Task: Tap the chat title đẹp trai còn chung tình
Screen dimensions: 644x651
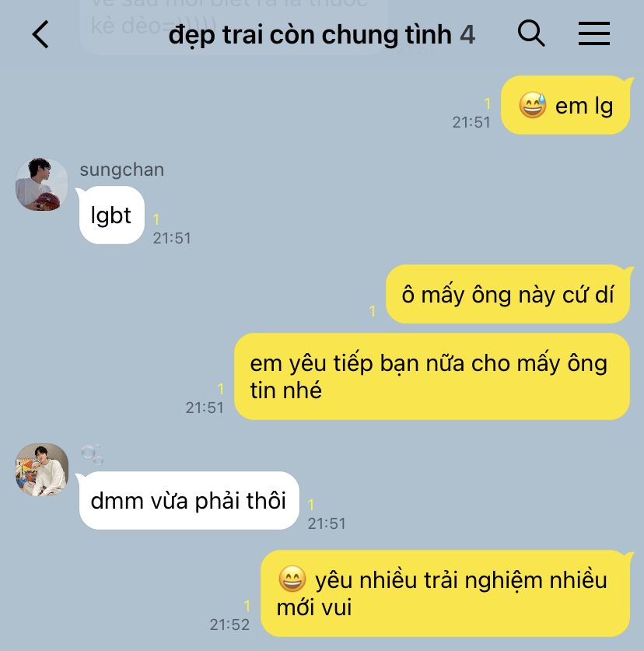Action: point(310,34)
